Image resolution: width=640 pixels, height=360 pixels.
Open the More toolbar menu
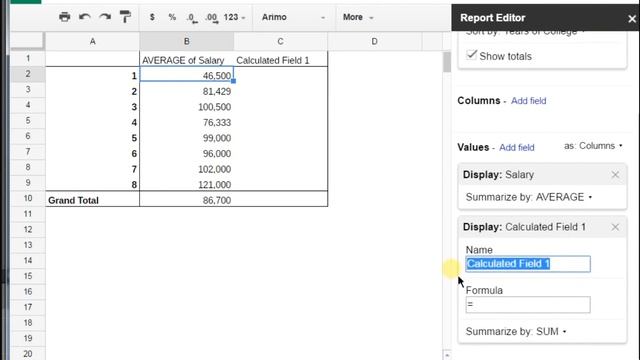[x=358, y=17]
